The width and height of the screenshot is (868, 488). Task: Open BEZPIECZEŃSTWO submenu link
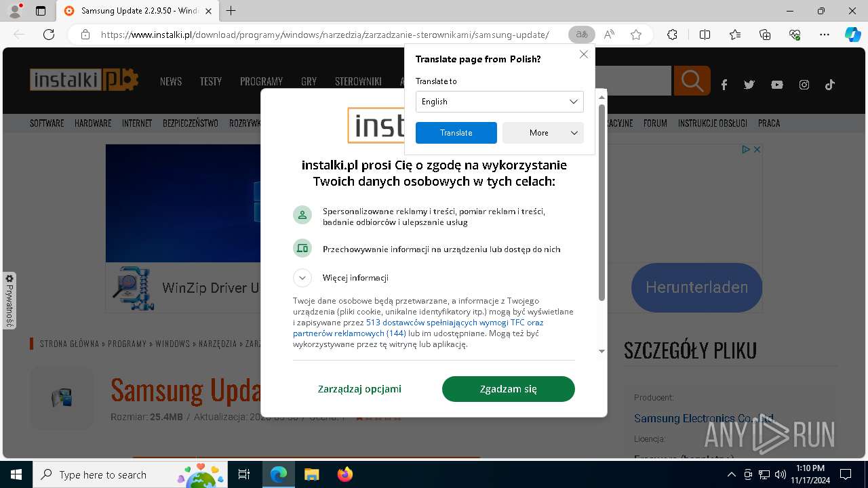191,123
